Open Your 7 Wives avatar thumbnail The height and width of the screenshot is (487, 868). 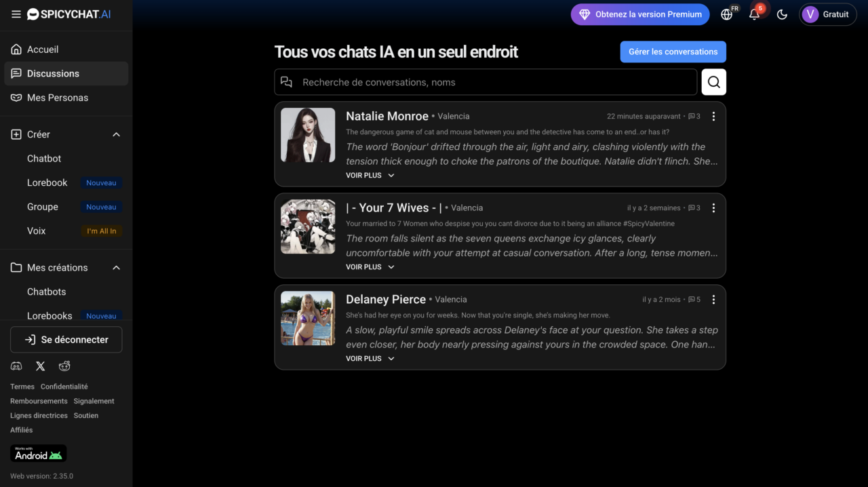click(x=308, y=227)
